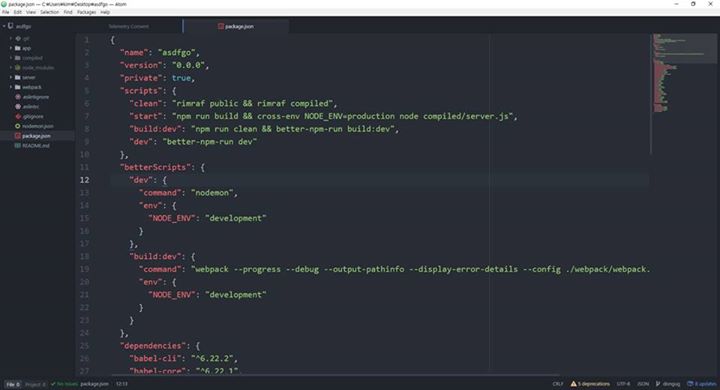Screen dimensions: 720x390
Task: Click the webpack folder icon
Action: pos(17,87)
